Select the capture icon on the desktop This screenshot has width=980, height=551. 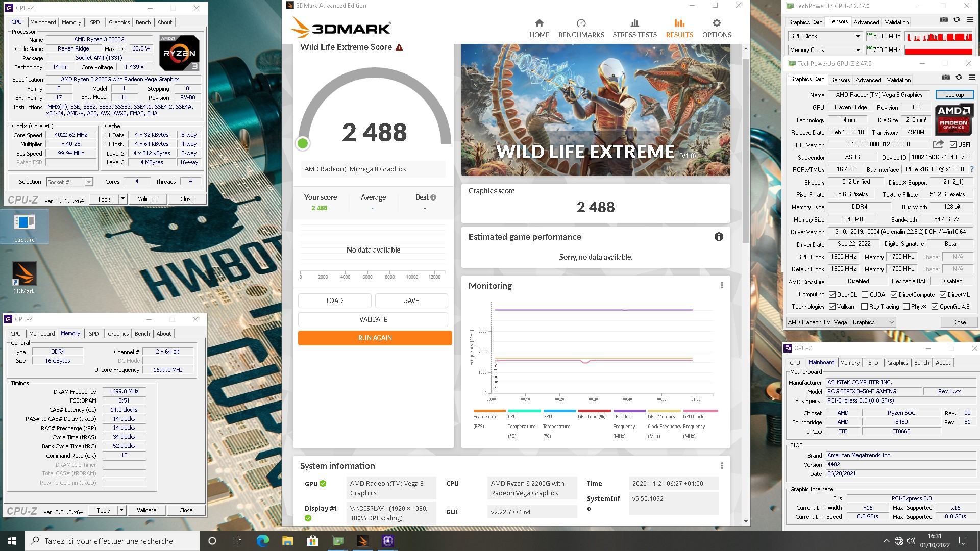point(24,228)
